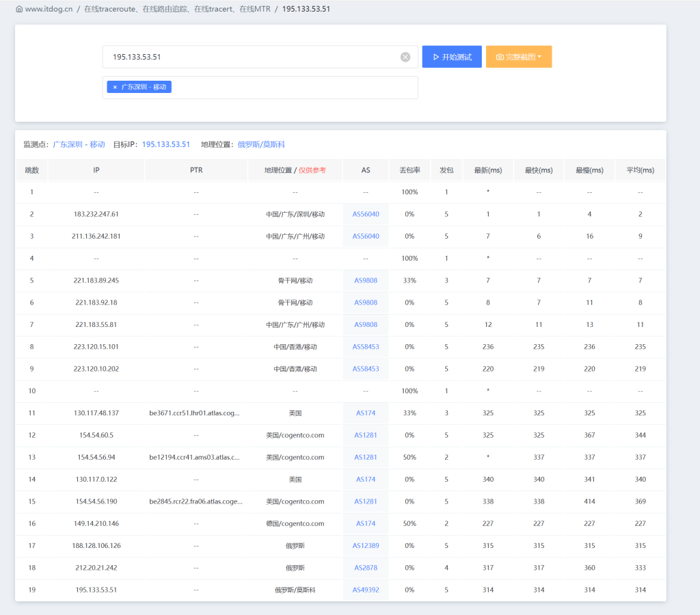Open AS9808 link for 221.183.92.18
Screen dimensions: 700x615
(366, 303)
